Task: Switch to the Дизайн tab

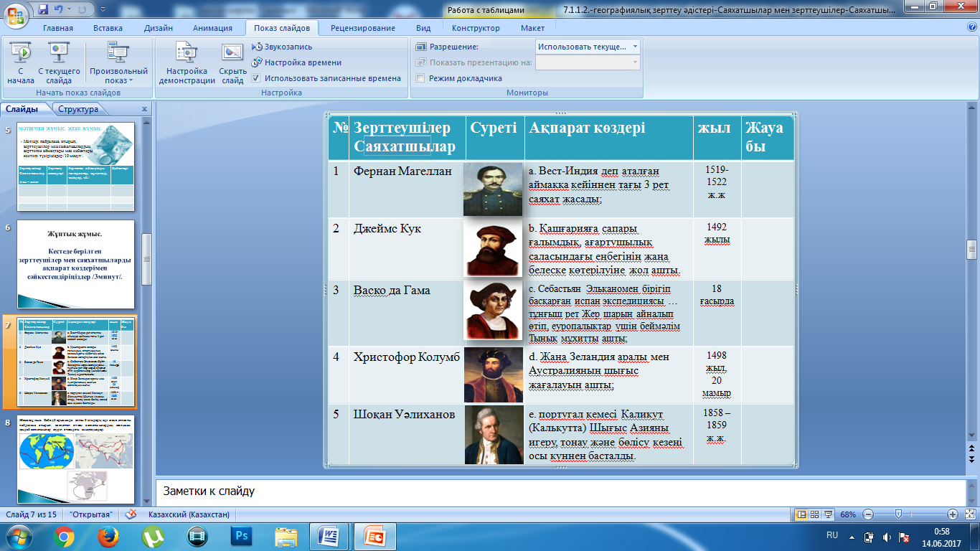Action: point(157,28)
